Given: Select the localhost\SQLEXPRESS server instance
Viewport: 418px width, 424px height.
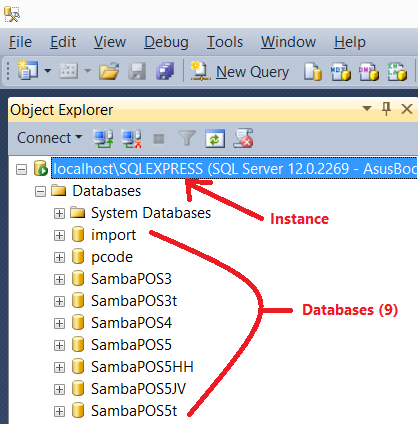Looking at the screenshot, I should click(234, 169).
